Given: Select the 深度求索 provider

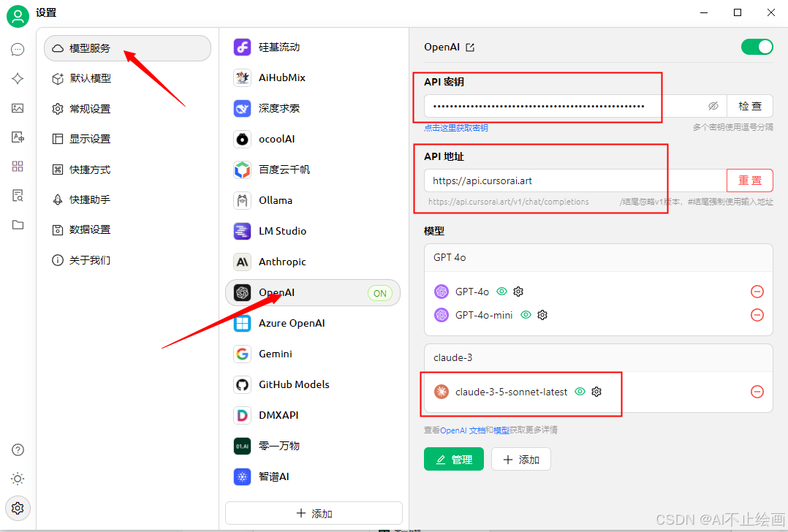Looking at the screenshot, I should tap(313, 108).
